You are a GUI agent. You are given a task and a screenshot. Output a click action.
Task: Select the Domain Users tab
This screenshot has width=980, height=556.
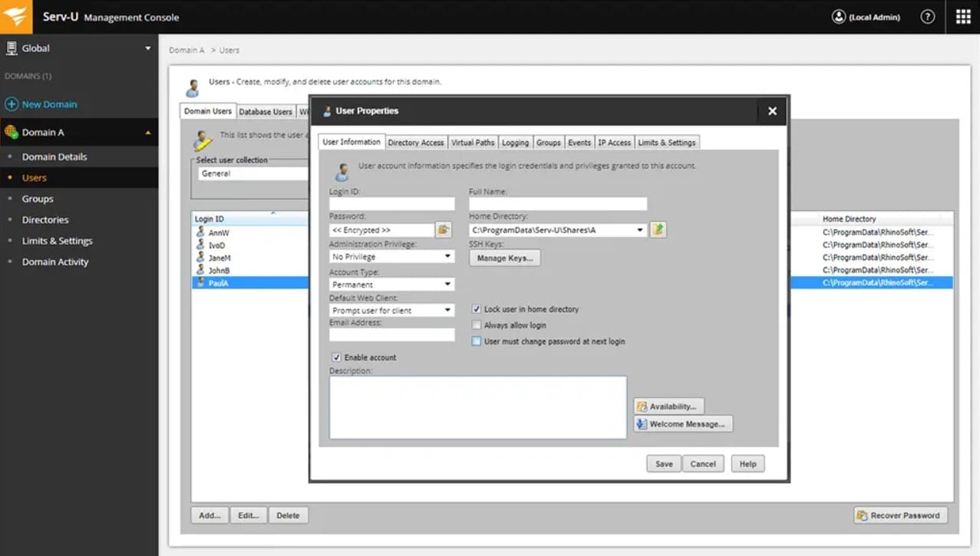[x=208, y=111]
